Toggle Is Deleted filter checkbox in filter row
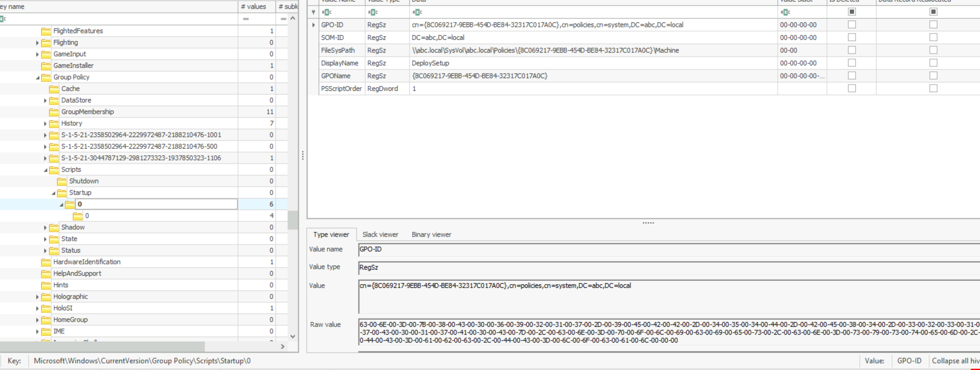 pyautogui.click(x=852, y=12)
